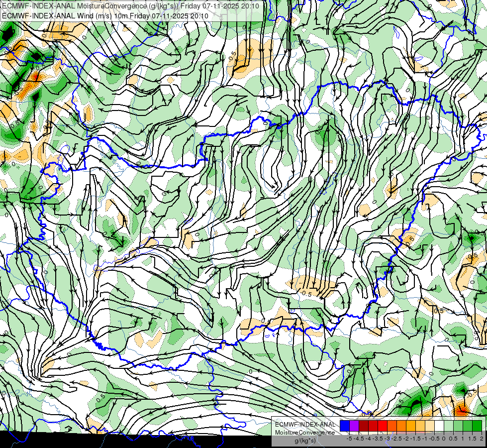Click the 2 legend scale value
This screenshot has height=448, width=487.
point(482,439)
